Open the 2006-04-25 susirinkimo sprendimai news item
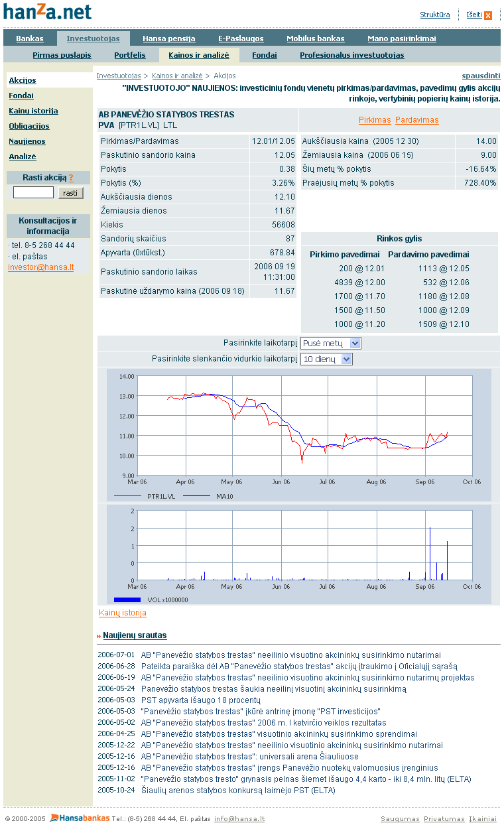Screen dimensions: 504x829 coord(279,733)
